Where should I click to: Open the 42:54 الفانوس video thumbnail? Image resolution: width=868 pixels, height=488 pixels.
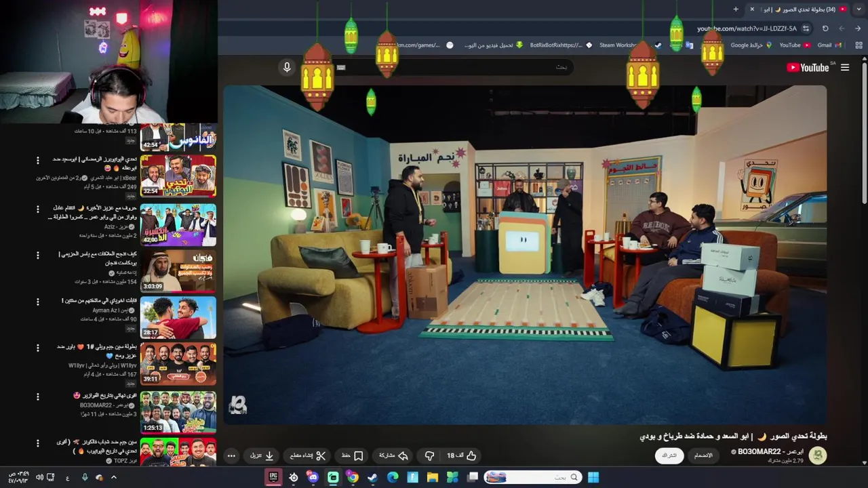click(x=178, y=138)
